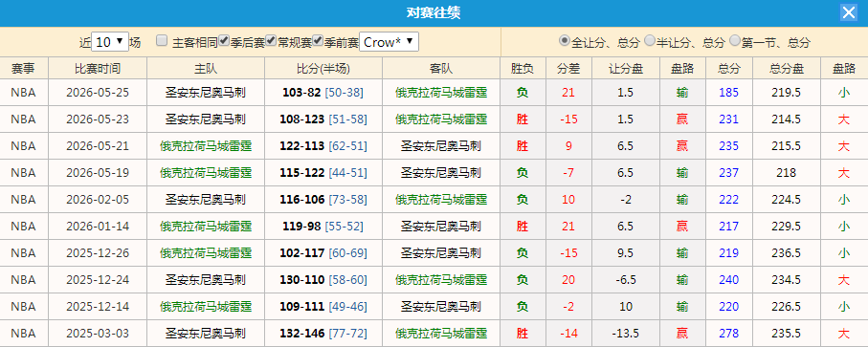The image size is (868, 347).
Task: Click the total points value 240
Action: pyautogui.click(x=728, y=280)
